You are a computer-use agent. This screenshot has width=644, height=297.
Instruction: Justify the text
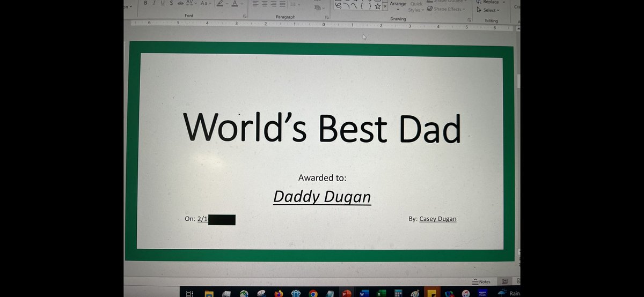(282, 3)
